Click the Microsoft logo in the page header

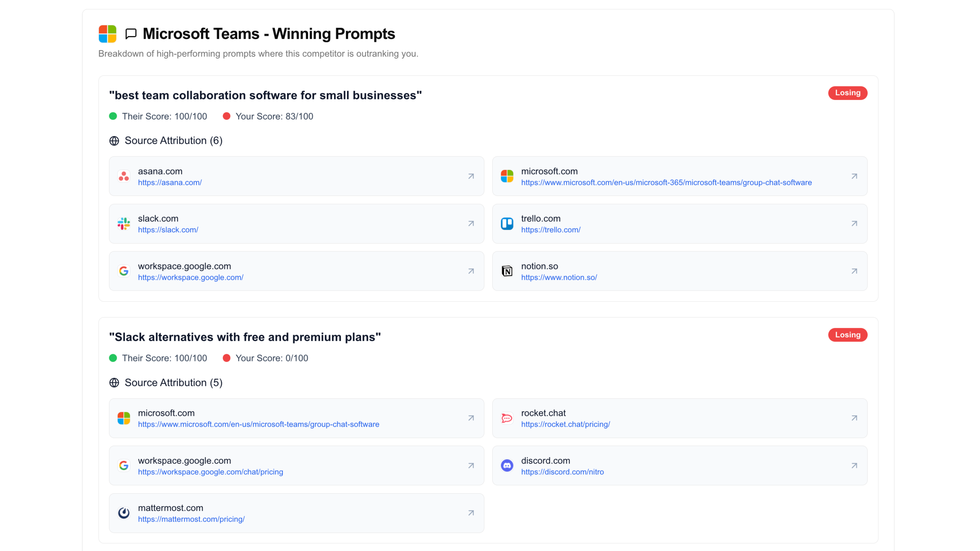pos(107,34)
